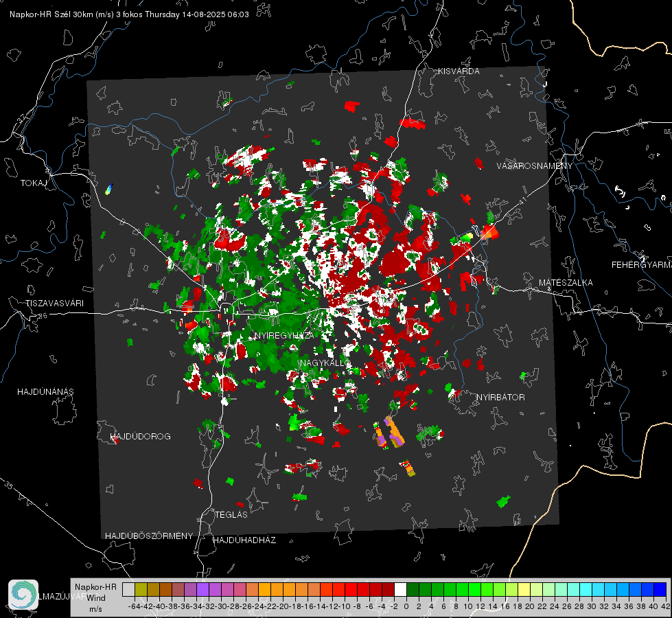
Task: Click the HAJDÚDOROG city label
Action: pos(141,437)
